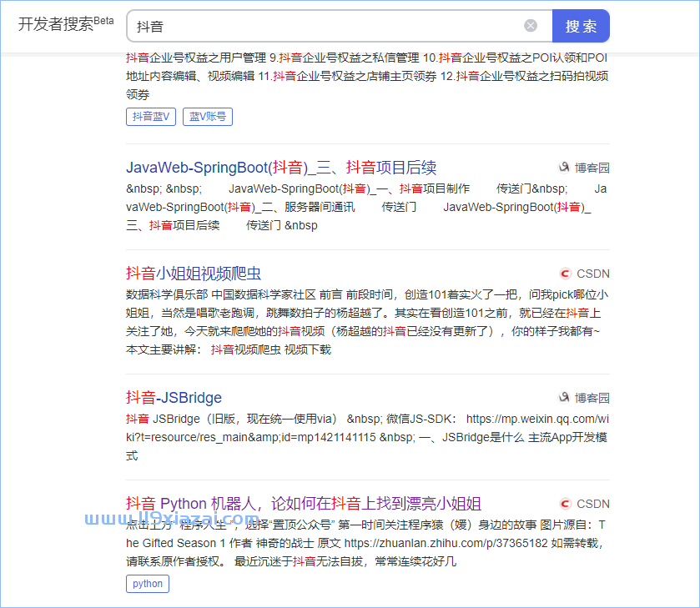The image size is (700, 608).
Task: Open the 抖音小姐姐视频爬虫 result title
Action: [x=194, y=274]
